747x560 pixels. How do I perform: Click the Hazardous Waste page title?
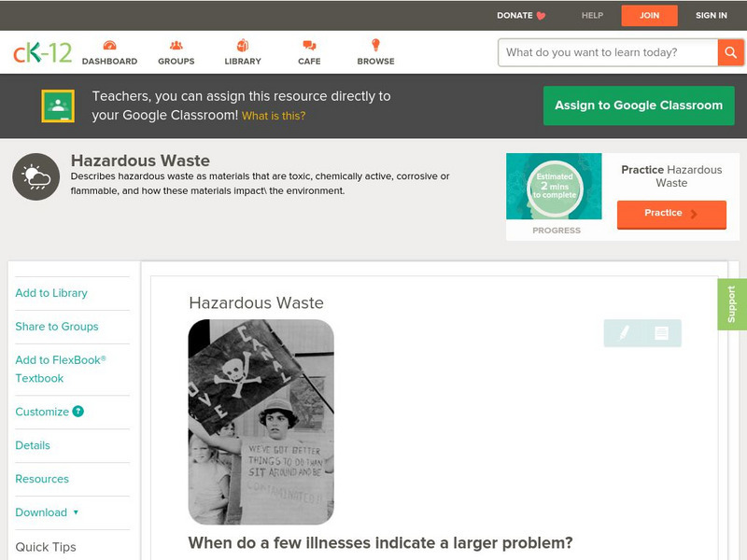(x=141, y=161)
